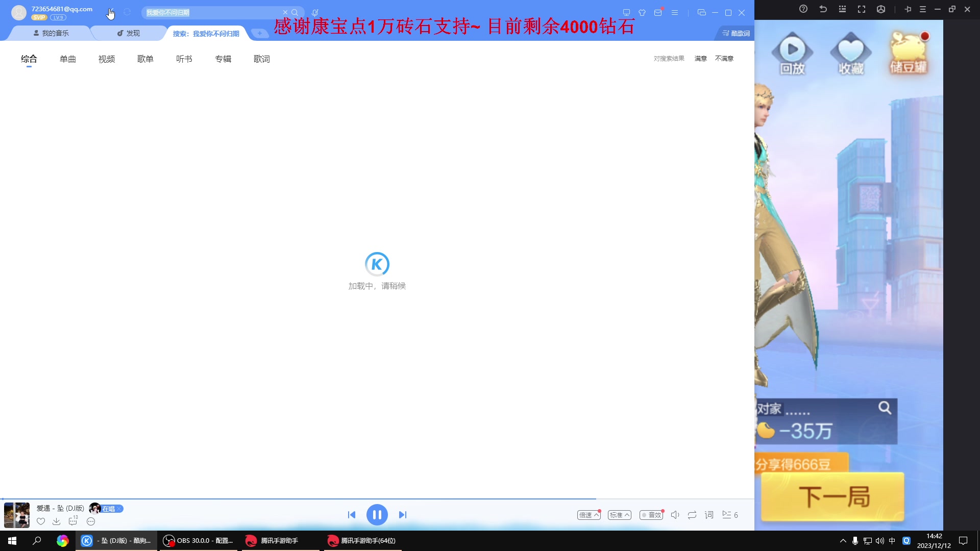Switch to 发现 tab

tap(128, 33)
